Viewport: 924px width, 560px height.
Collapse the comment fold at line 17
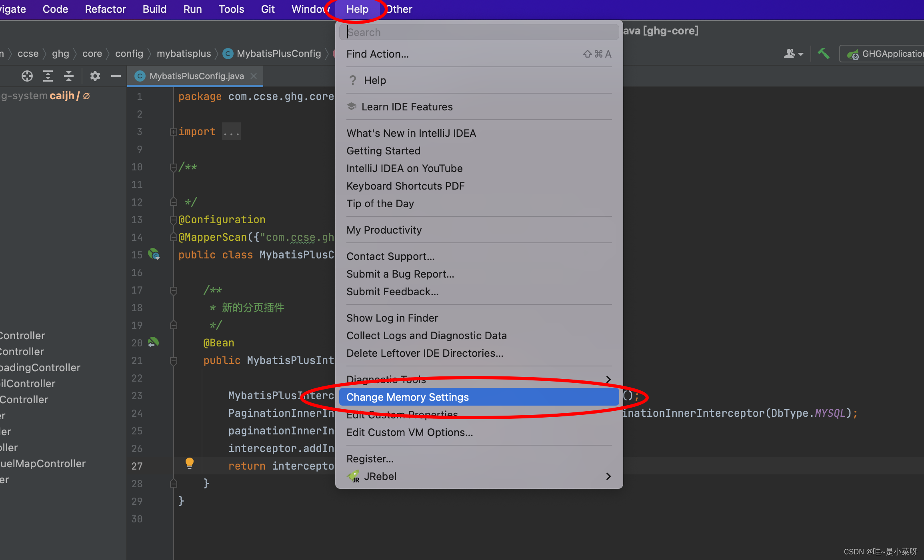coord(173,290)
